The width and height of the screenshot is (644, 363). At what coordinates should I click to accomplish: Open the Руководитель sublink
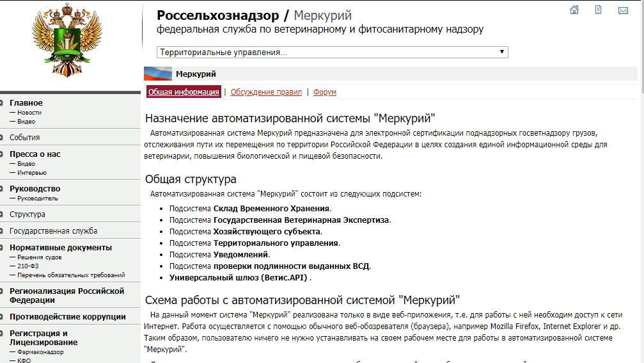point(37,198)
